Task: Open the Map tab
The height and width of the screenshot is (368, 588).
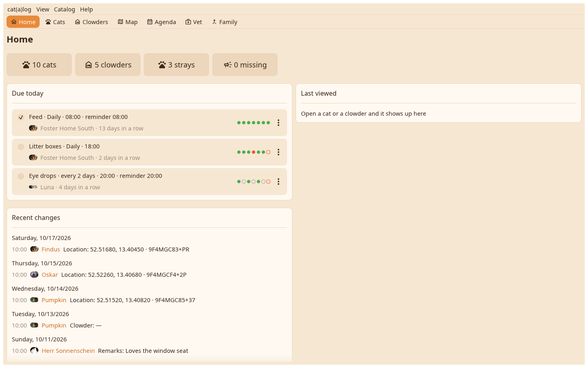Action: pyautogui.click(x=128, y=22)
